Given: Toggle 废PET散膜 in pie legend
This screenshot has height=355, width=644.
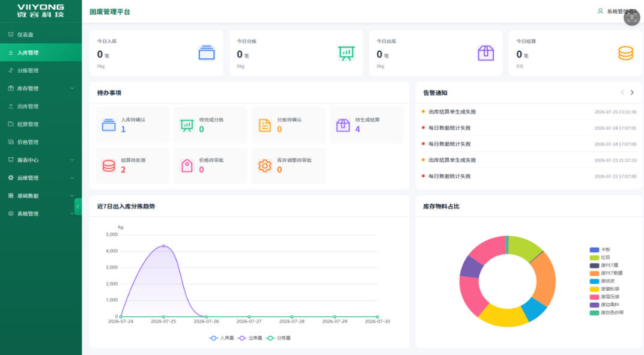Looking at the screenshot, I should pyautogui.click(x=606, y=273).
